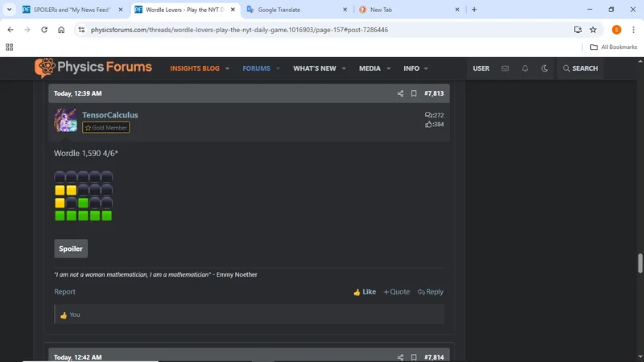Expand the MEDIA dropdown arrow
Viewport: 644px width, 362px height.
coord(389,68)
